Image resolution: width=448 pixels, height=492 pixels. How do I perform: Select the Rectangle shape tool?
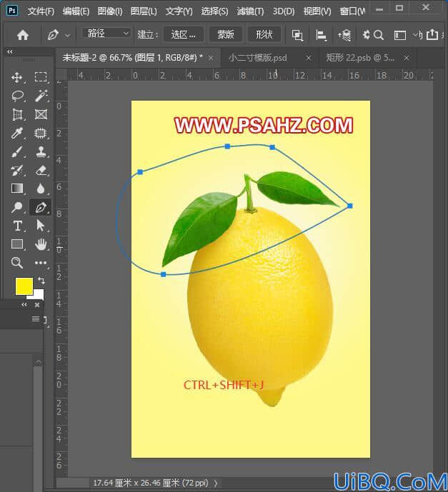pos(17,244)
